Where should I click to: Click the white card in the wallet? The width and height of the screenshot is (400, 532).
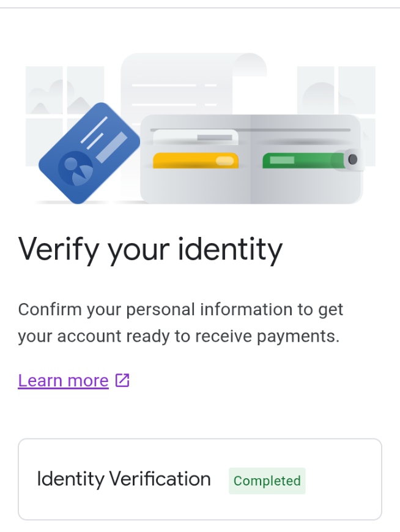point(194,137)
